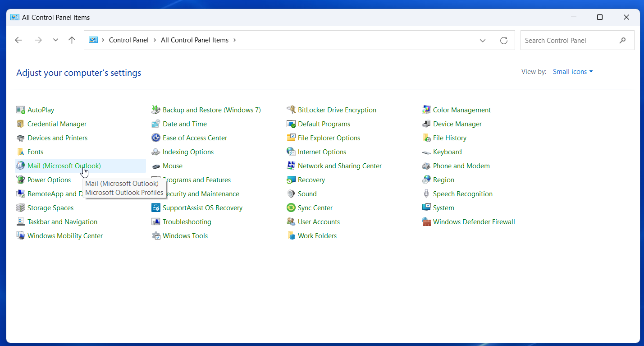This screenshot has height=346, width=644.
Task: Click the Storage Spaces icon
Action: [x=20, y=208]
